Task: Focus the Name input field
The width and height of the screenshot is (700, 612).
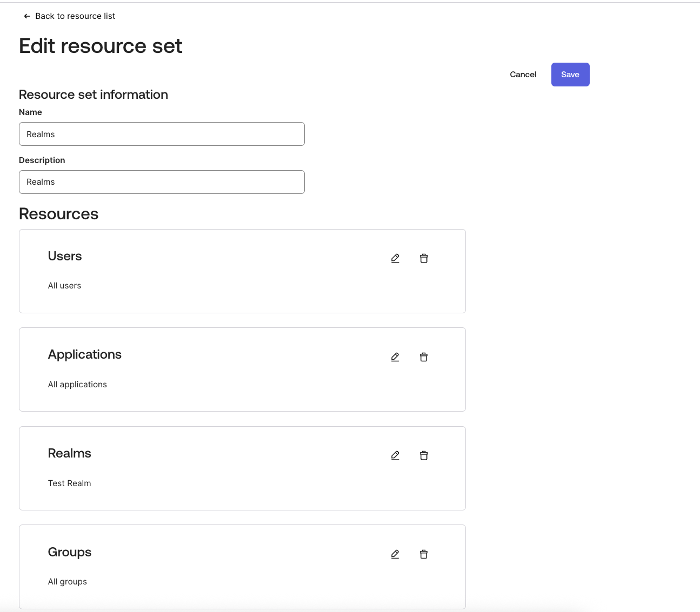Action: (162, 134)
